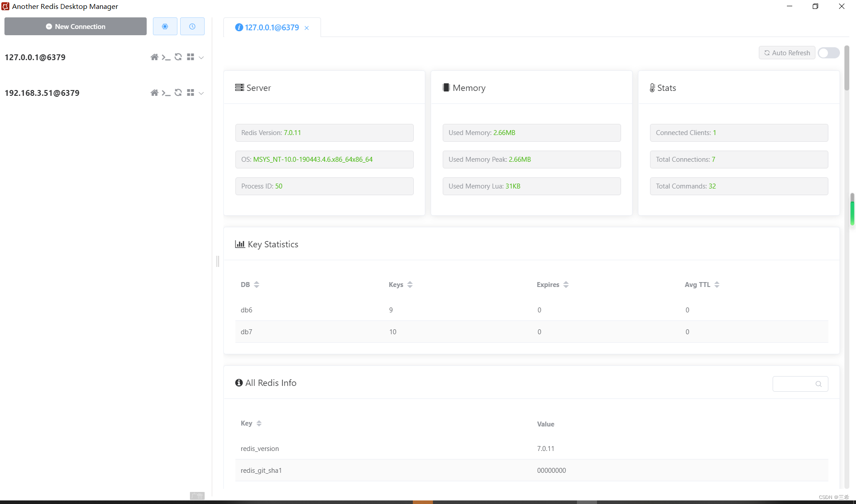Open home for 127.0.0.1@6379 connection
The width and height of the screenshot is (856, 504).
coord(154,57)
